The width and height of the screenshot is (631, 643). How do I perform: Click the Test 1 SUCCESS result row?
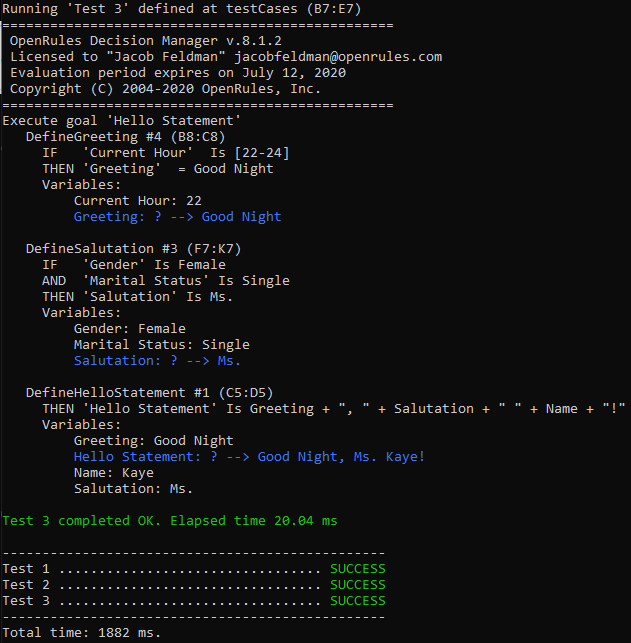coord(193,569)
